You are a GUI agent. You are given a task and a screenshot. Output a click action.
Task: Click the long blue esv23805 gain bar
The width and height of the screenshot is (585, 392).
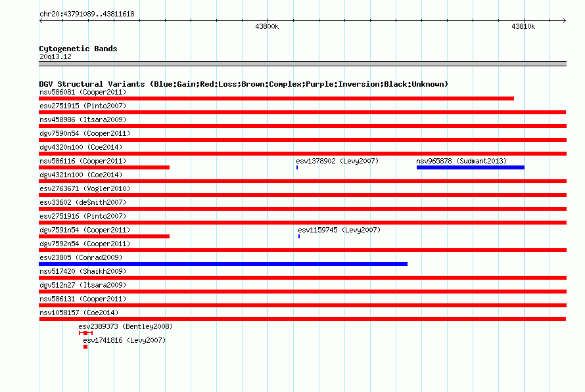pos(223,264)
